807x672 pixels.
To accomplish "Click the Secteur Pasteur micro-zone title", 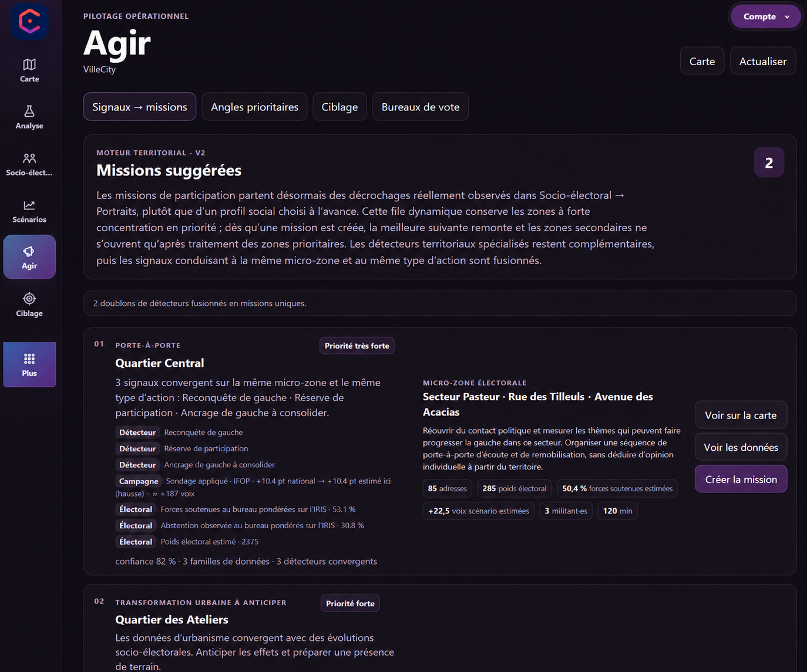I will 538,404.
